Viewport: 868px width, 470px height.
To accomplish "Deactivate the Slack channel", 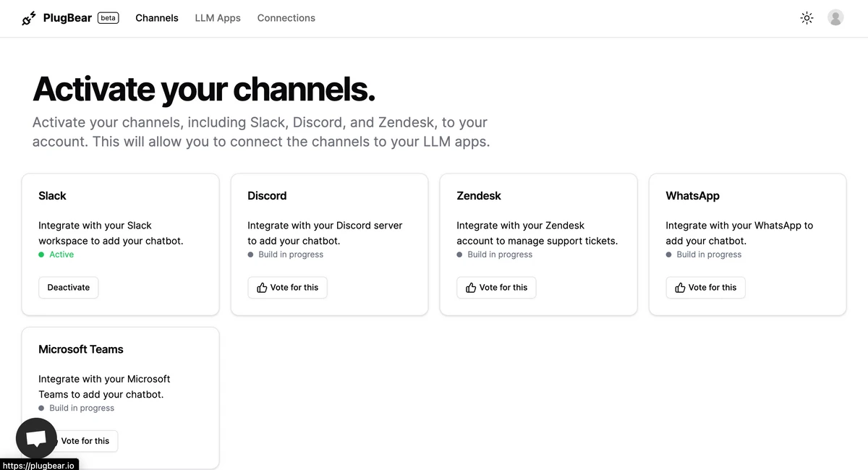I will point(69,288).
